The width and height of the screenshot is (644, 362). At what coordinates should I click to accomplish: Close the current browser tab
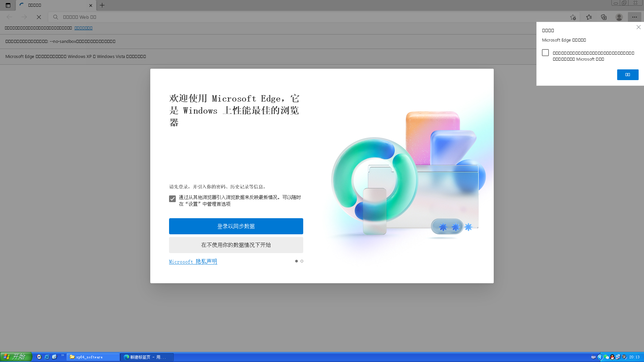coord(91,5)
